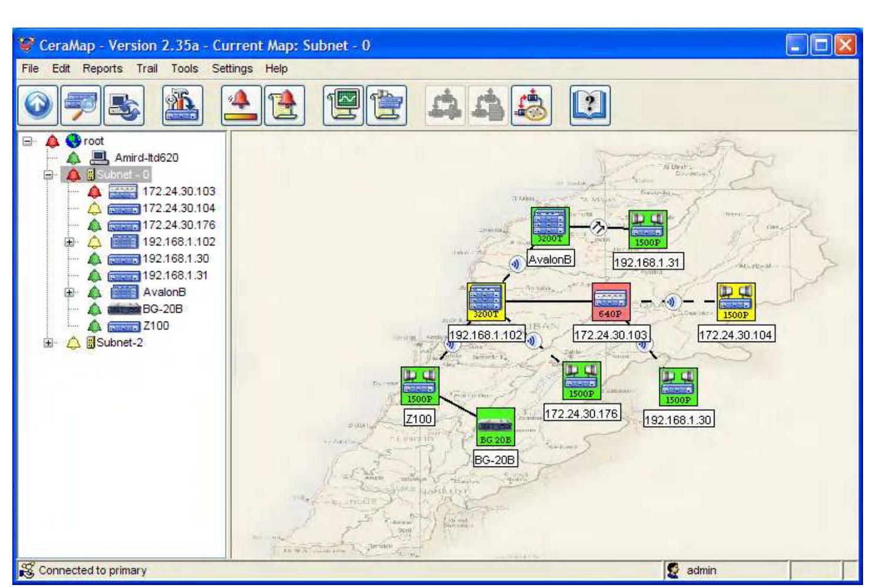Click the AvalonB label on map

550,259
